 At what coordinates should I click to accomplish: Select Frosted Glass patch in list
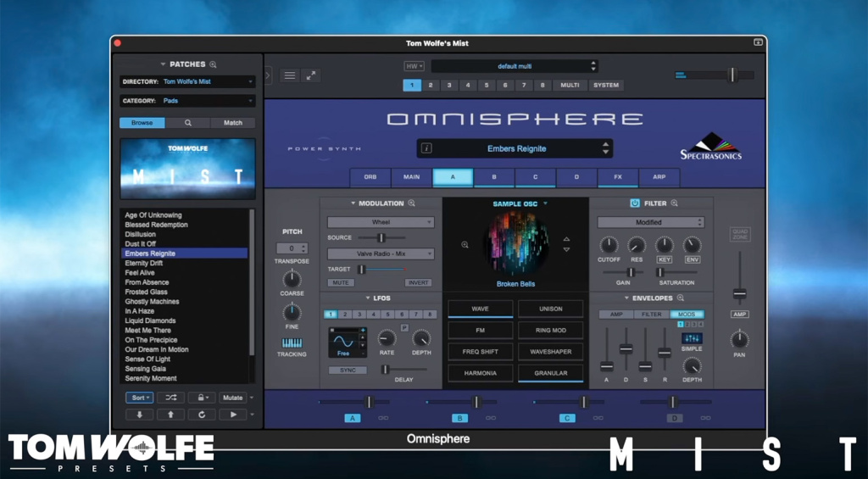coord(146,292)
